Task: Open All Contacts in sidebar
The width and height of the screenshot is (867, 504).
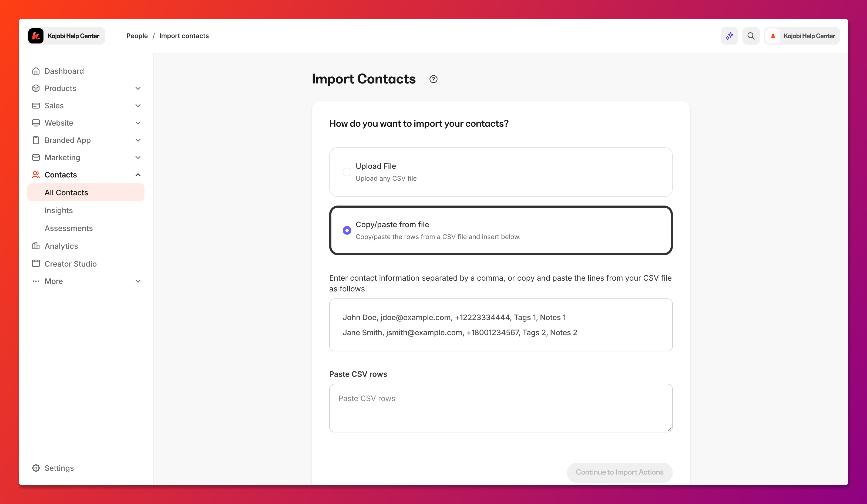Action: [86, 192]
